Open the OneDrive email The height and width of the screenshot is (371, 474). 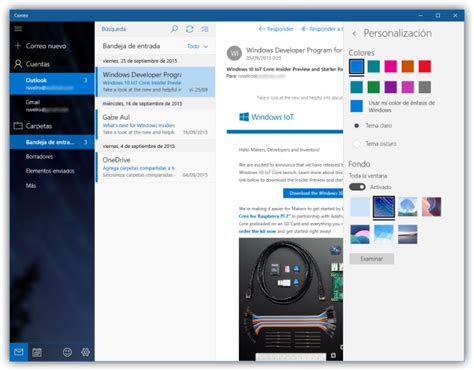point(155,167)
